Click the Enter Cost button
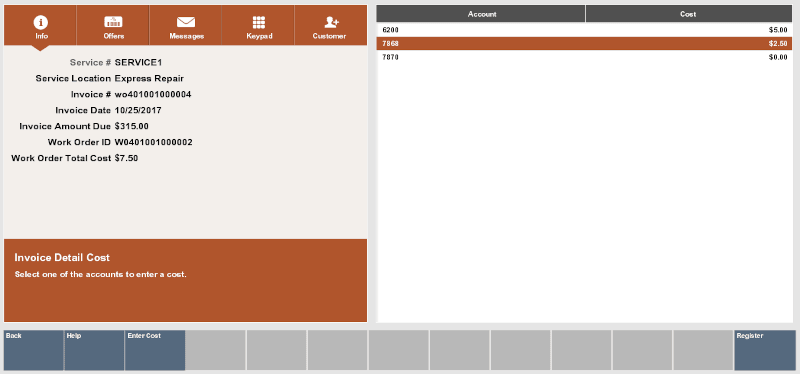 155,350
